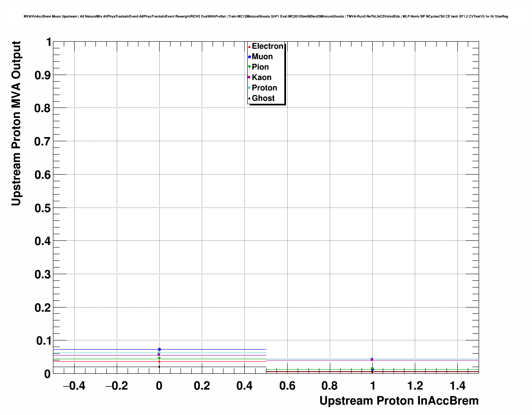Select the Electron legend text label

click(x=268, y=46)
